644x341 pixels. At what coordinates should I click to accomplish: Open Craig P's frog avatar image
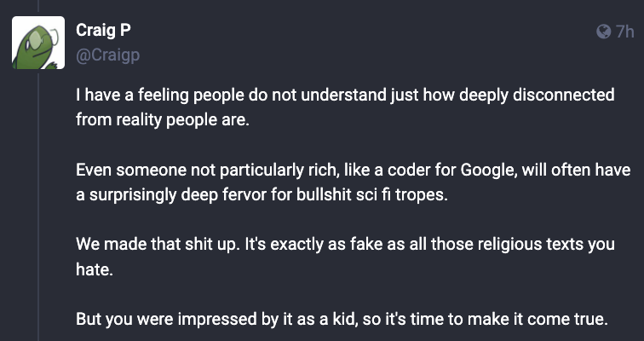(38, 43)
